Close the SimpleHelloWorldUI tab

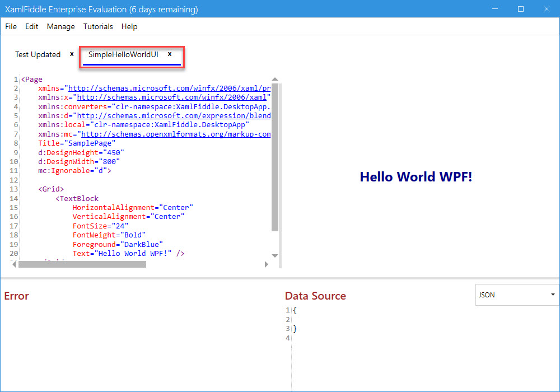170,54
